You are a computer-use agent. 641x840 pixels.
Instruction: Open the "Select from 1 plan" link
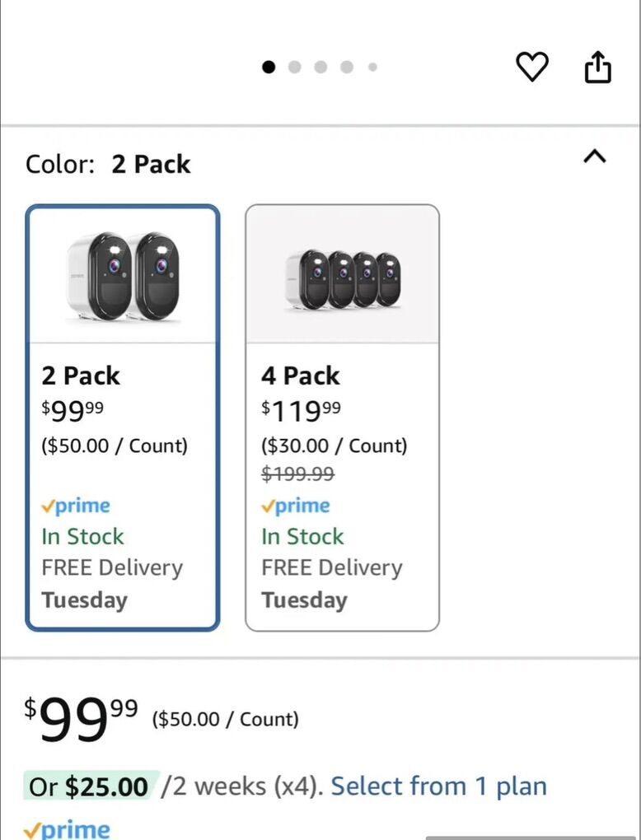pos(438,786)
